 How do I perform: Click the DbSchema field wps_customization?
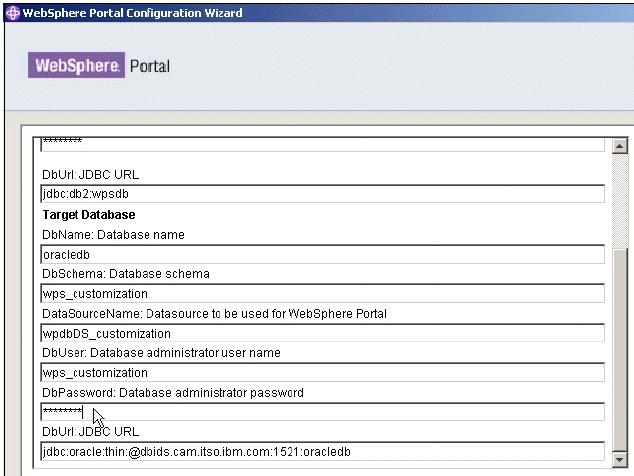tap(323, 293)
